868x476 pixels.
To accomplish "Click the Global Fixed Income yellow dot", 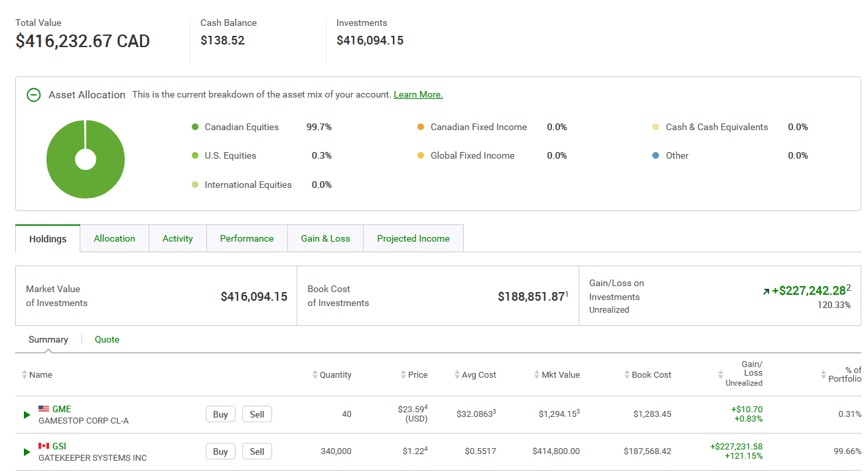I will 421,156.
